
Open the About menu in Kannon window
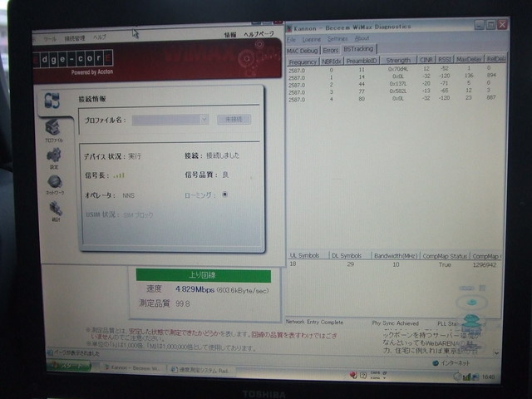pyautogui.click(x=362, y=38)
